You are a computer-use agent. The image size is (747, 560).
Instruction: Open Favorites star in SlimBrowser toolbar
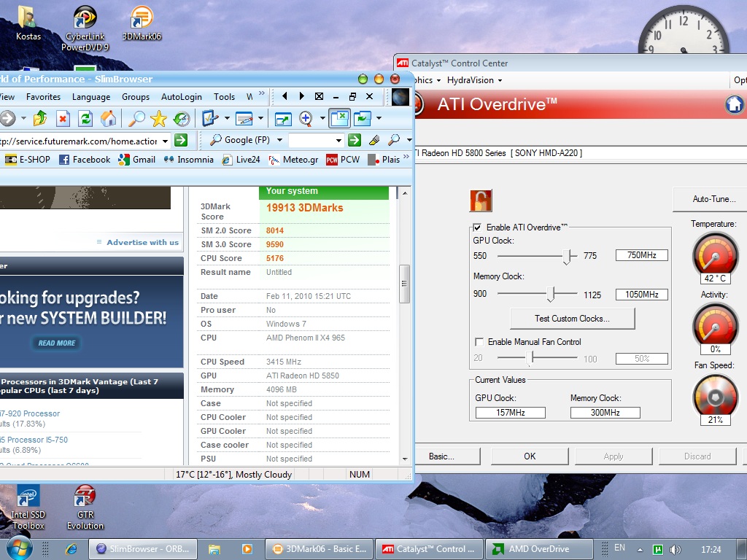[158, 118]
